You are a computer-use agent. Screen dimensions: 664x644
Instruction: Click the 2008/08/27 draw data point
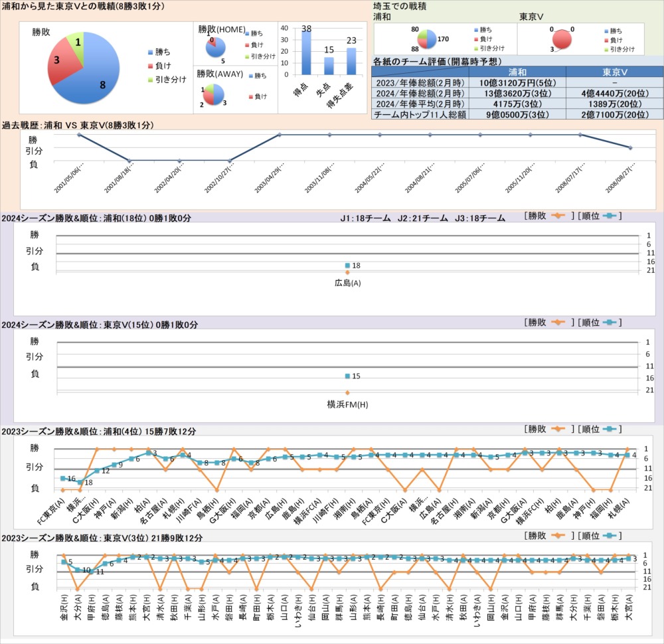pyautogui.click(x=631, y=148)
